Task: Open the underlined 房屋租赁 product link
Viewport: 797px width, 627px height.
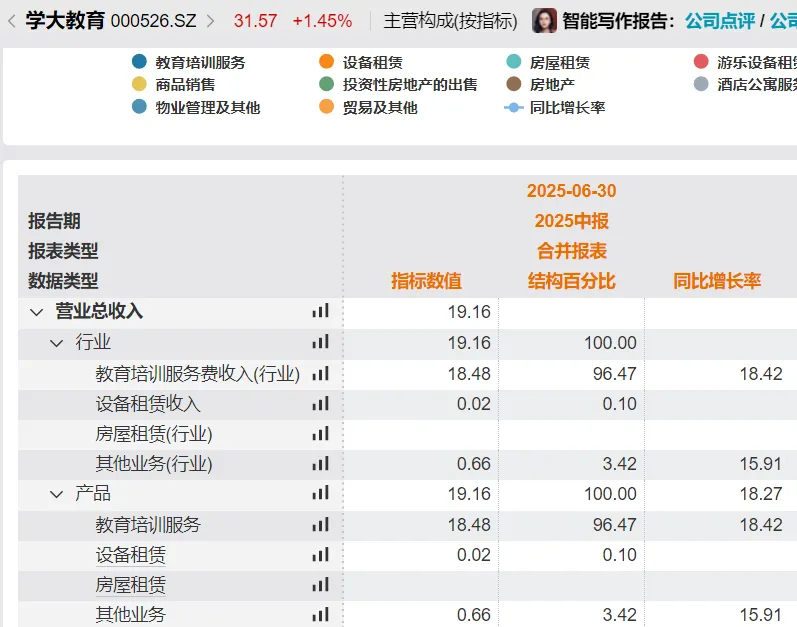Action: pyautogui.click(x=130, y=585)
